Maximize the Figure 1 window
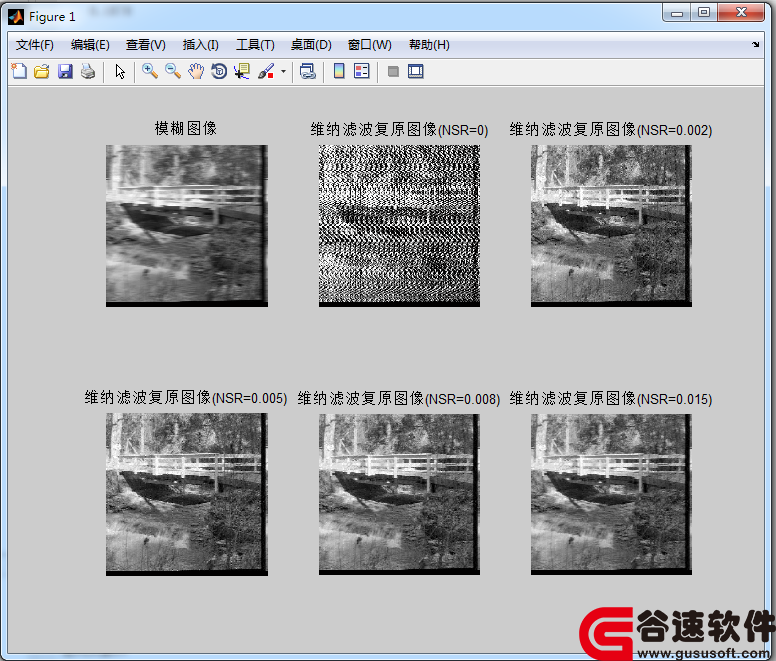 tap(704, 13)
